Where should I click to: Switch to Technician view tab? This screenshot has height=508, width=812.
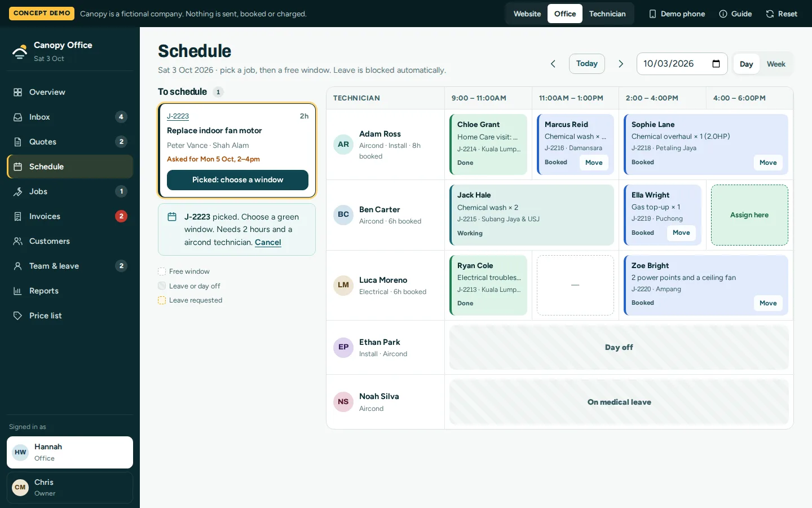(607, 14)
